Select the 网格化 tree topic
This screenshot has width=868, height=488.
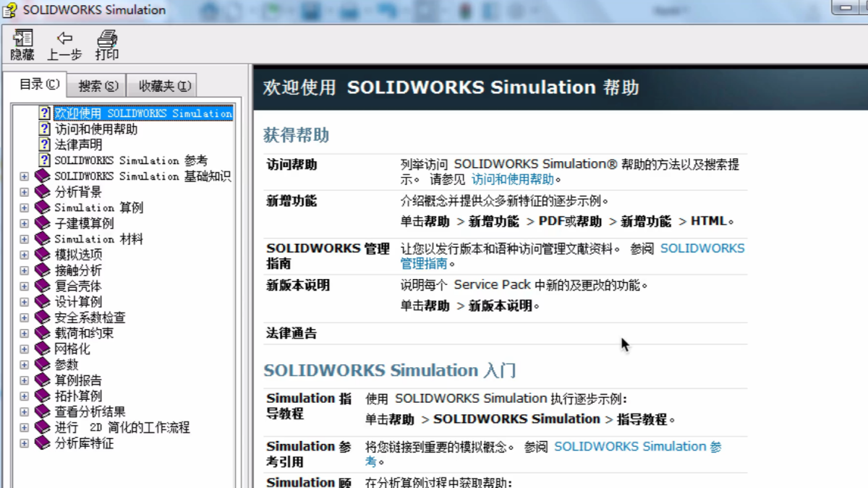(72, 349)
